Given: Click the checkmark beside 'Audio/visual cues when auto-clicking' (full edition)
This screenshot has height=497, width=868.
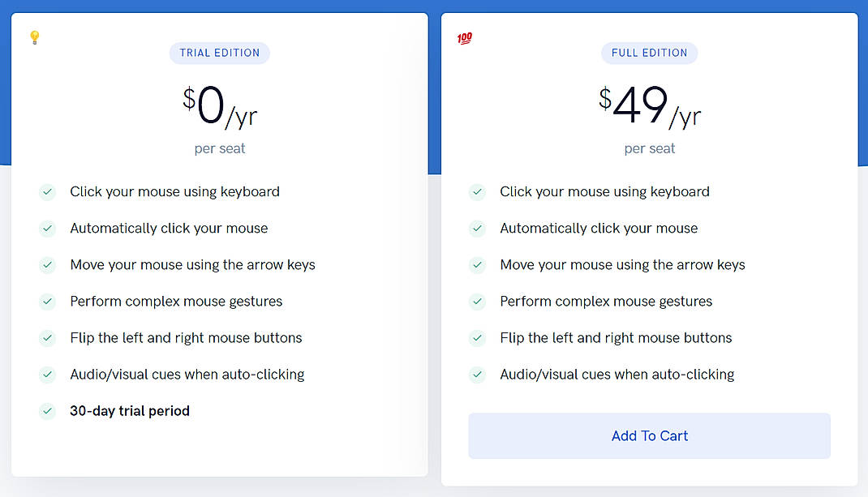Looking at the screenshot, I should (477, 375).
